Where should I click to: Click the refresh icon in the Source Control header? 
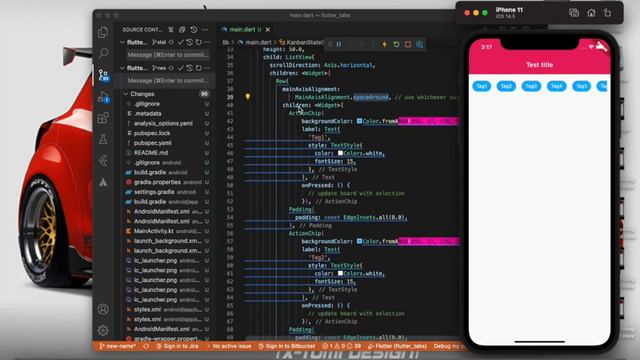click(x=193, y=29)
